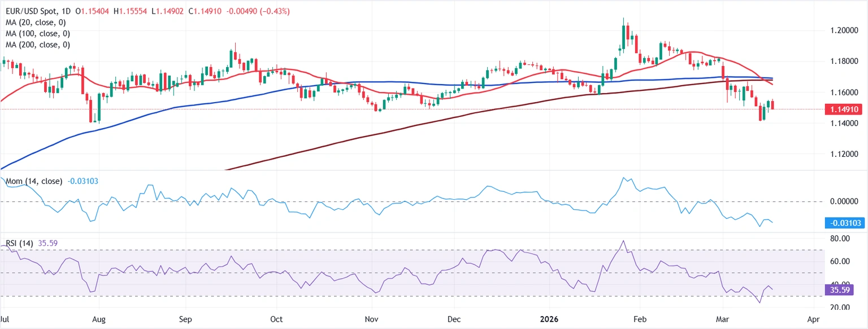The image size is (868, 329).
Task: Click the Mom (14, close) indicator label
Action: point(33,181)
